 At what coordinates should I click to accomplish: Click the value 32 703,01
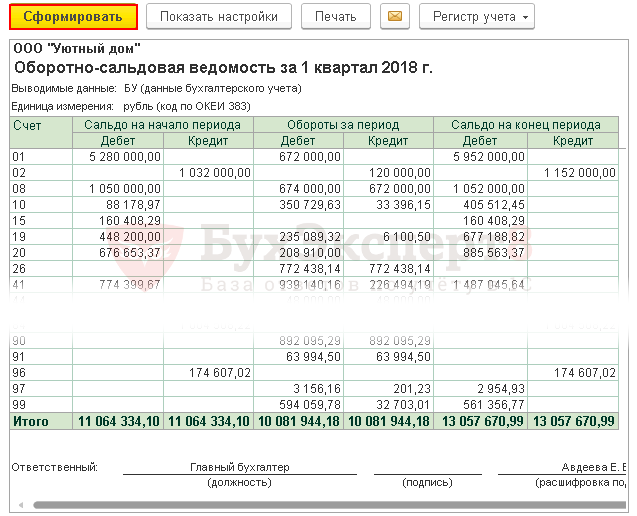coord(403,405)
